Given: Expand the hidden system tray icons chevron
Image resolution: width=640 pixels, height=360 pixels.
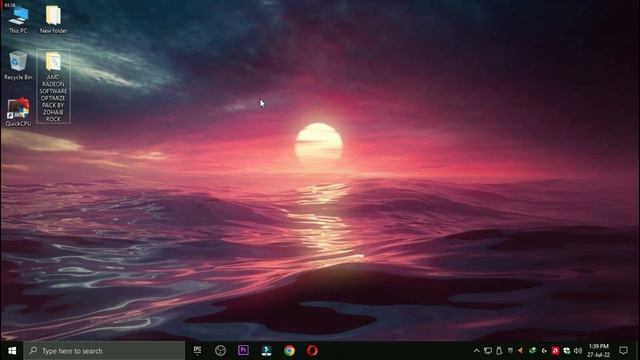Looking at the screenshot, I should coord(476,351).
